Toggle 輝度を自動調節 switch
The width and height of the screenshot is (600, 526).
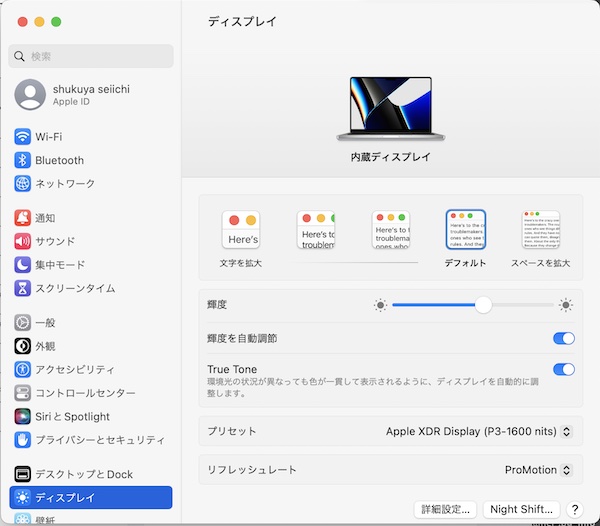(x=563, y=339)
